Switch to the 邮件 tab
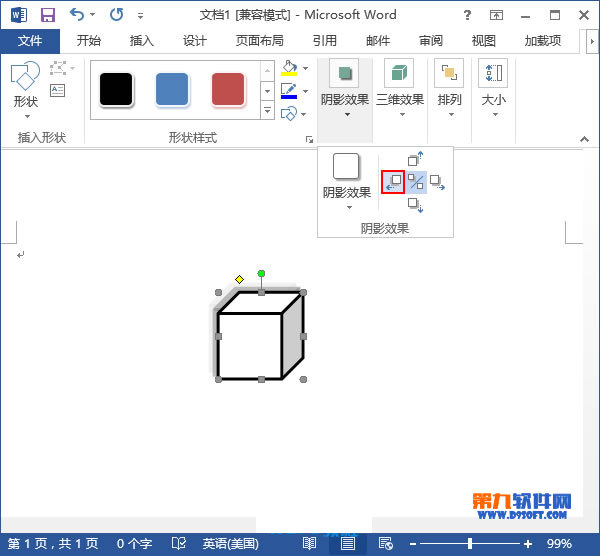 (378, 41)
